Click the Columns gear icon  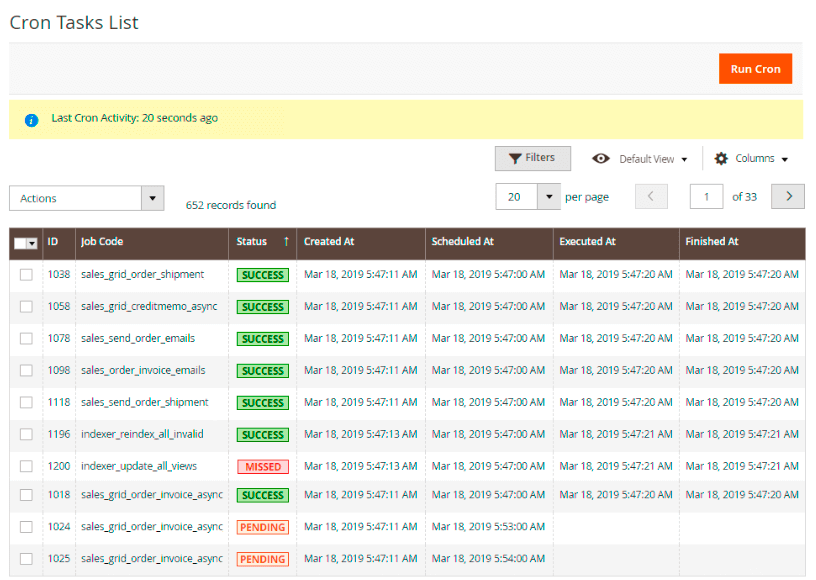pos(722,158)
